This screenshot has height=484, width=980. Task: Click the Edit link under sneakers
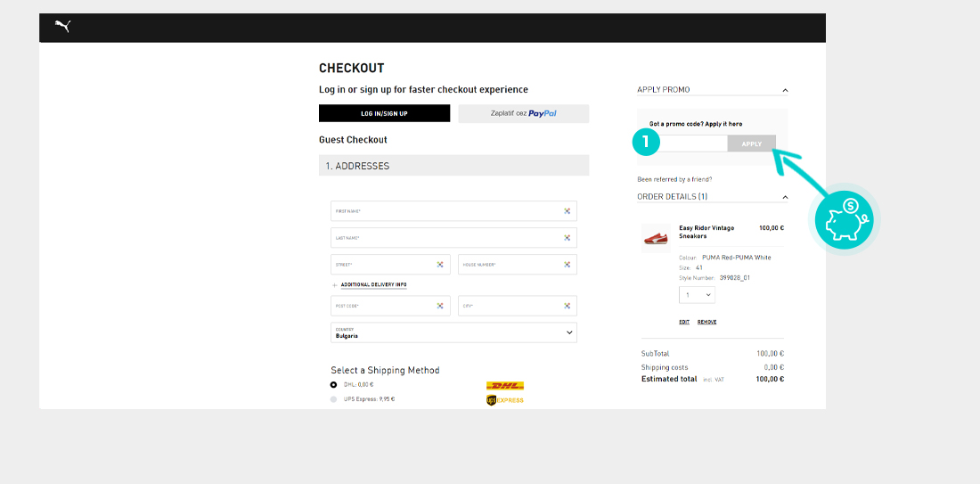point(684,322)
